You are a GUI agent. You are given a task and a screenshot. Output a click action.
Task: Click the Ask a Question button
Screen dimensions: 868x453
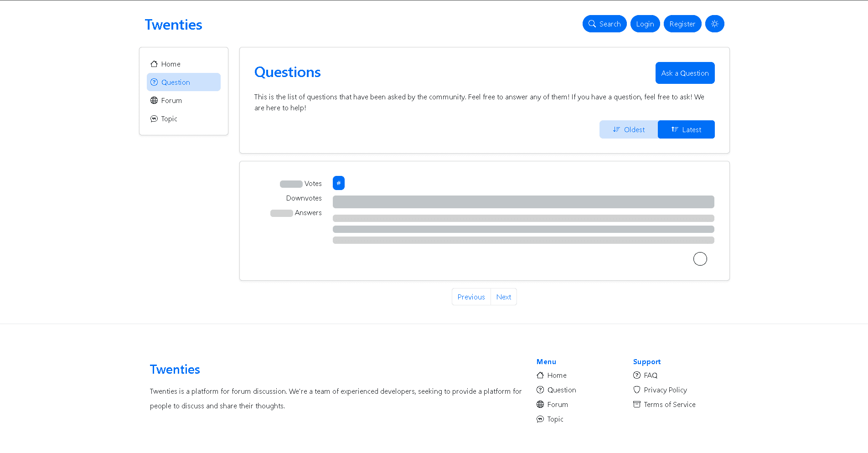pyautogui.click(x=685, y=73)
